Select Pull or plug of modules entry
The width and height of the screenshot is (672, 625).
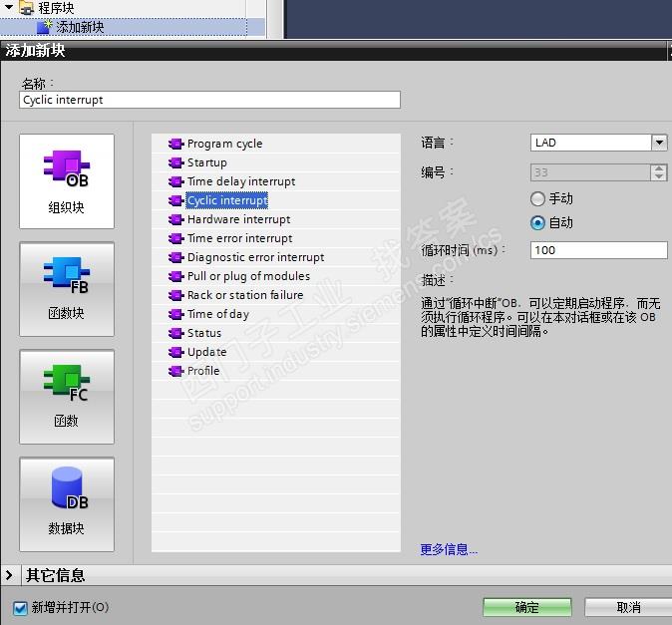248,276
